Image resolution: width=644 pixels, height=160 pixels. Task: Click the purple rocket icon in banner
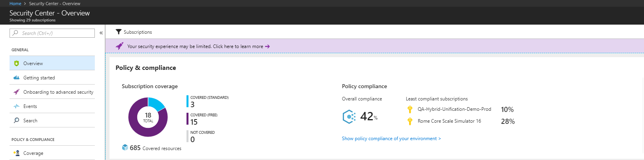(x=119, y=46)
